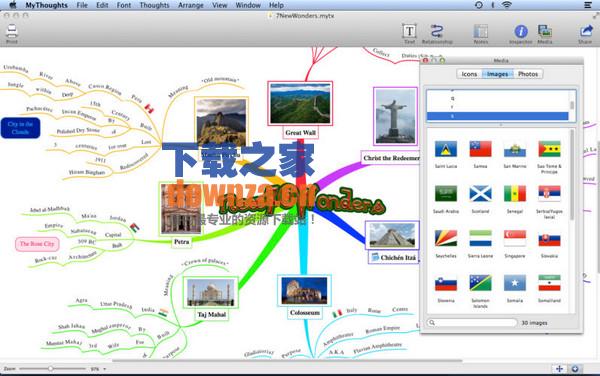Select the Colosseum node label
This screenshot has height=376, width=600.
[x=305, y=313]
